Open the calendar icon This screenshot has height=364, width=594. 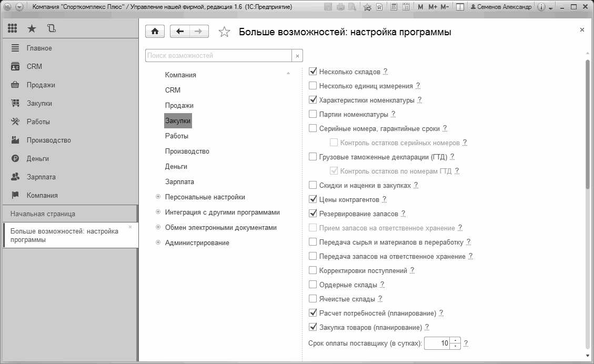406,7
